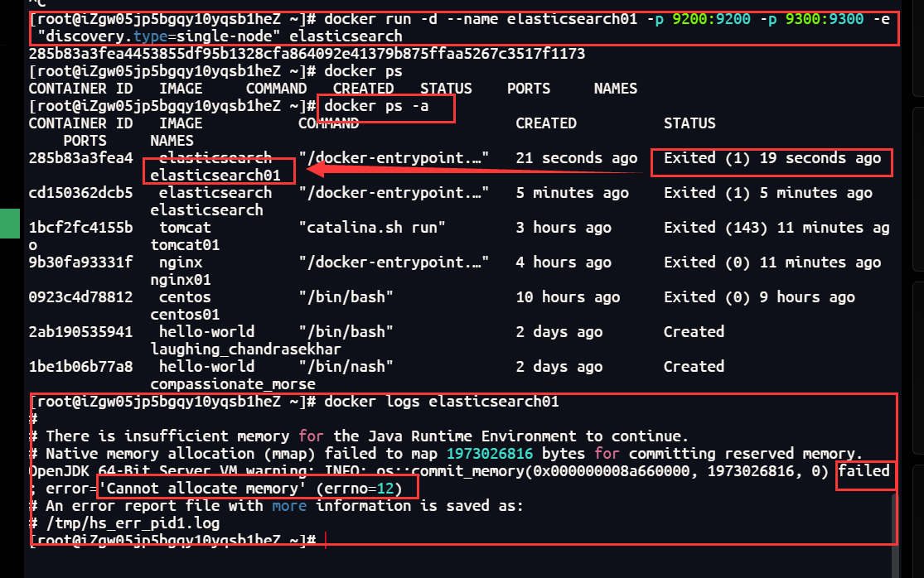Click container ID 0923c4d78812

pyautogui.click(x=80, y=297)
